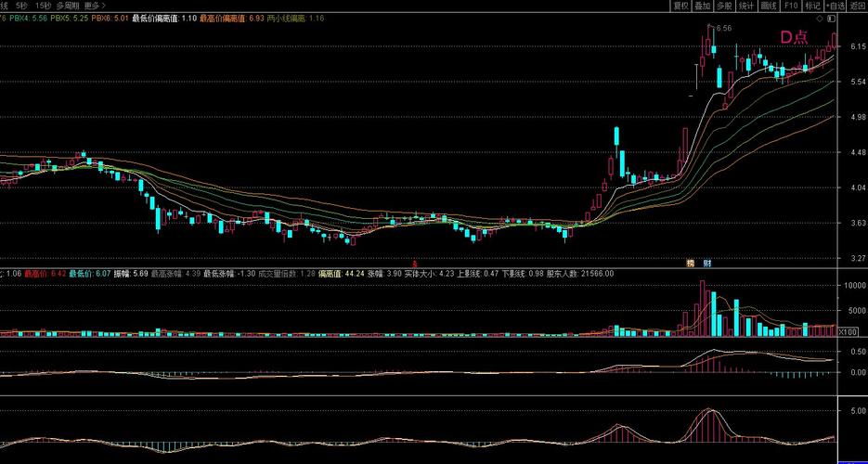Click the 复权 toolbar button

tap(680, 6)
